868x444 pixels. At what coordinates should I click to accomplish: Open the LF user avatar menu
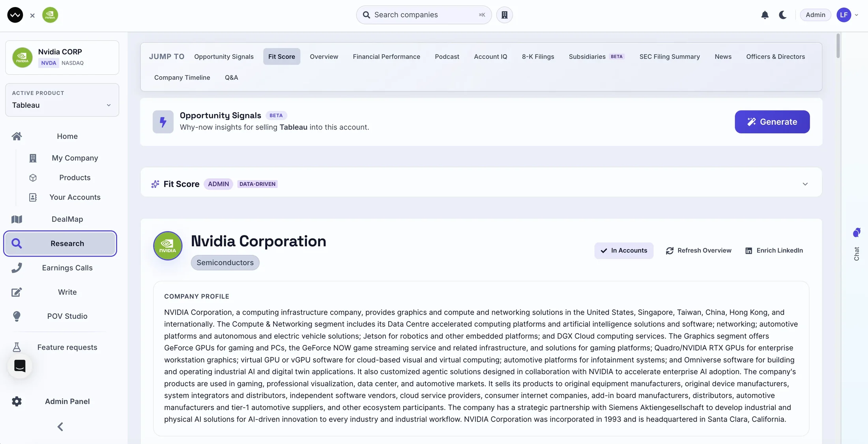844,15
